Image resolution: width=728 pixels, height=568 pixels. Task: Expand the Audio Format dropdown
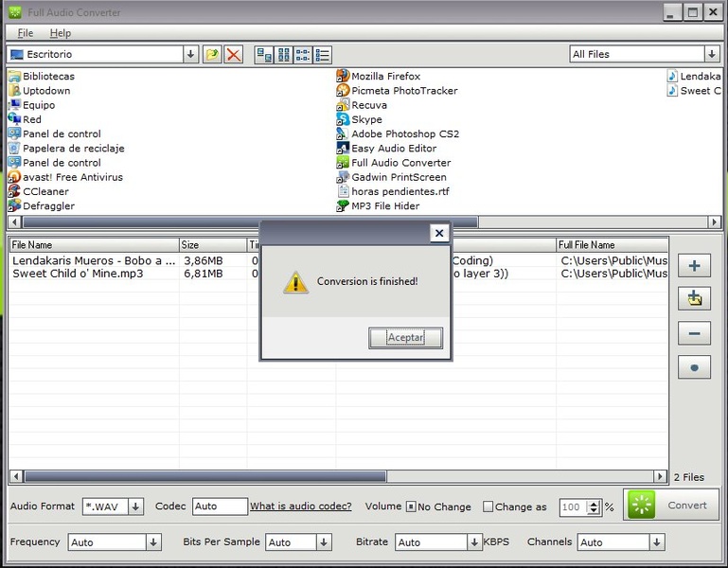pos(135,506)
